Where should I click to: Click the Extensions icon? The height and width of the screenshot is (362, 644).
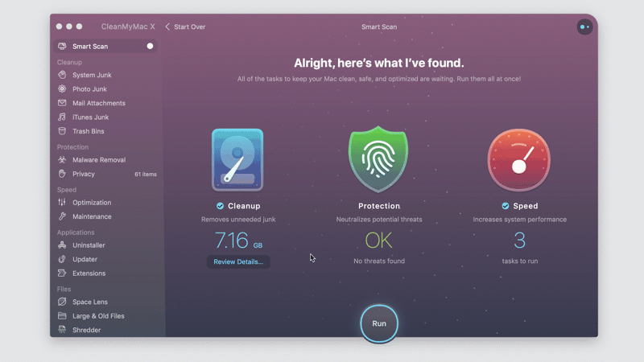click(62, 273)
